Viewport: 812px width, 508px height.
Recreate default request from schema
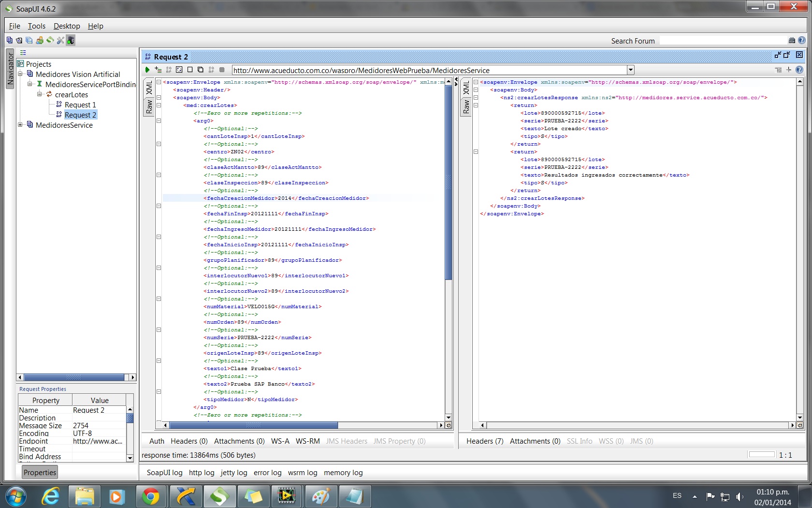[x=179, y=70]
